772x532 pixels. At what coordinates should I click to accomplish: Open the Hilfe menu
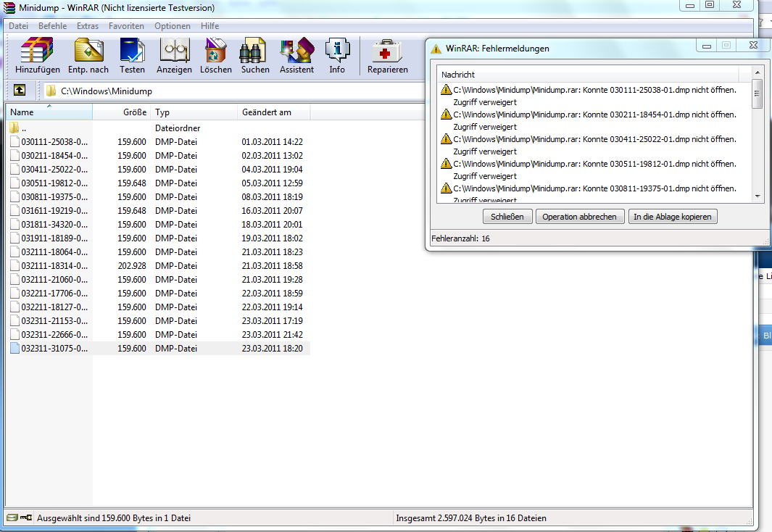tap(209, 26)
